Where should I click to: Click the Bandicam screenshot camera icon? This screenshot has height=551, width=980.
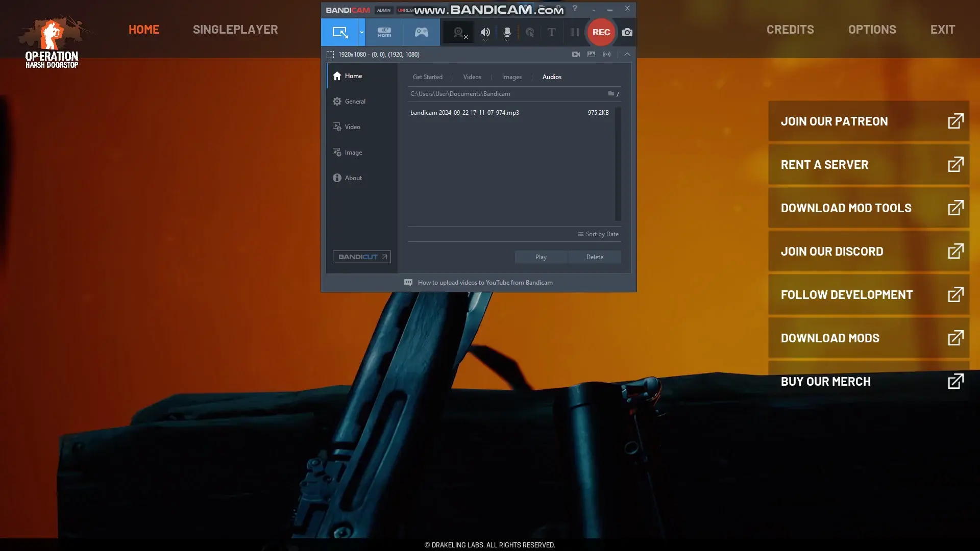click(627, 32)
